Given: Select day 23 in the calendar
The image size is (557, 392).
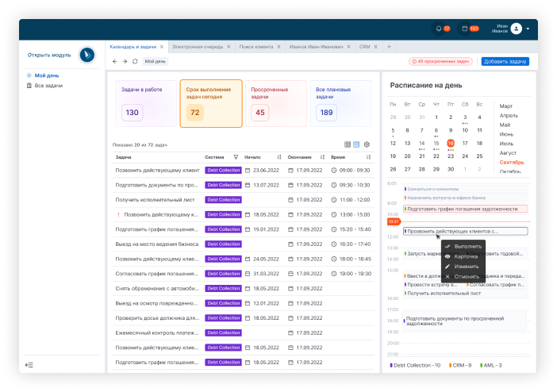Looking at the screenshot, I should [x=451, y=156].
